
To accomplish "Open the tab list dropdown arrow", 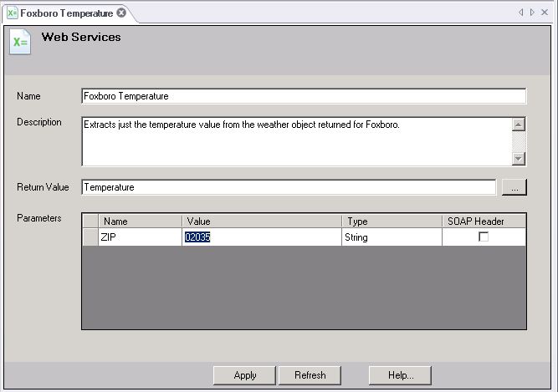I will coord(544,13).
